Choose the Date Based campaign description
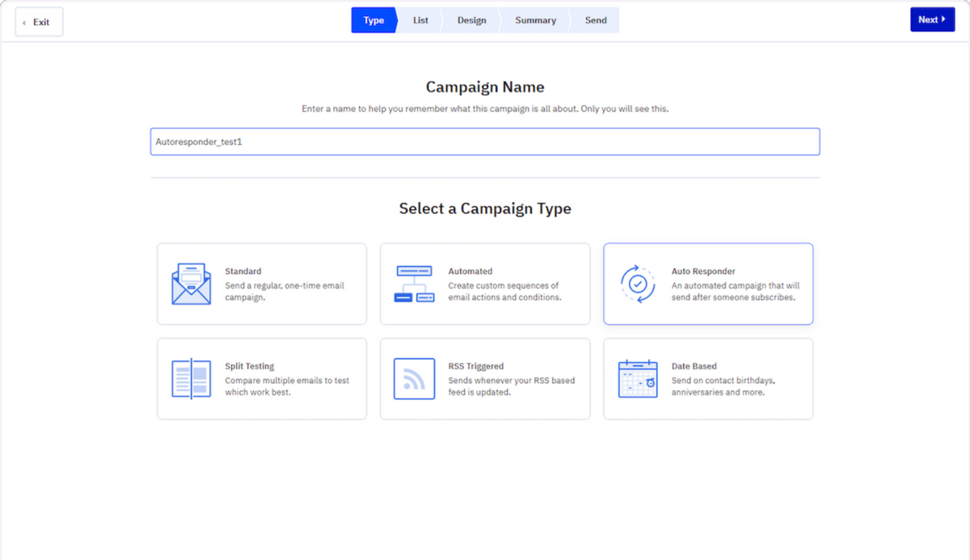970x560 pixels. pos(723,386)
